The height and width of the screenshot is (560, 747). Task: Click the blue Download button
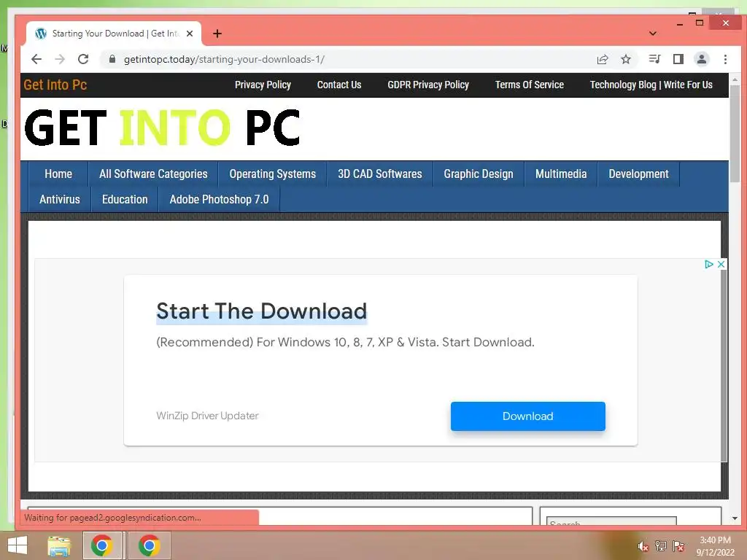pos(528,416)
